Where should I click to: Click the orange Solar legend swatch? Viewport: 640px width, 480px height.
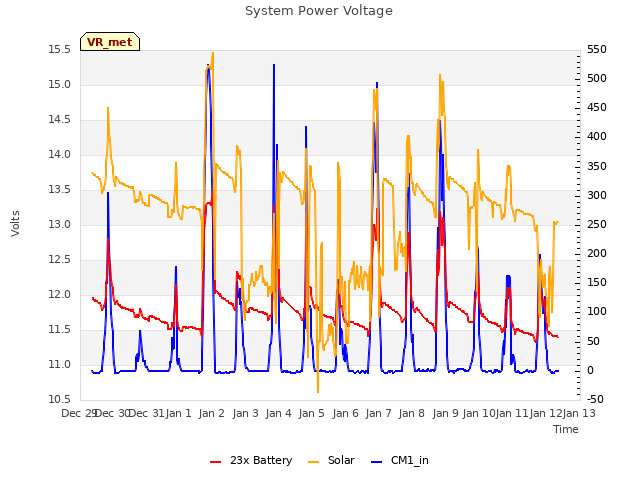[313, 462]
